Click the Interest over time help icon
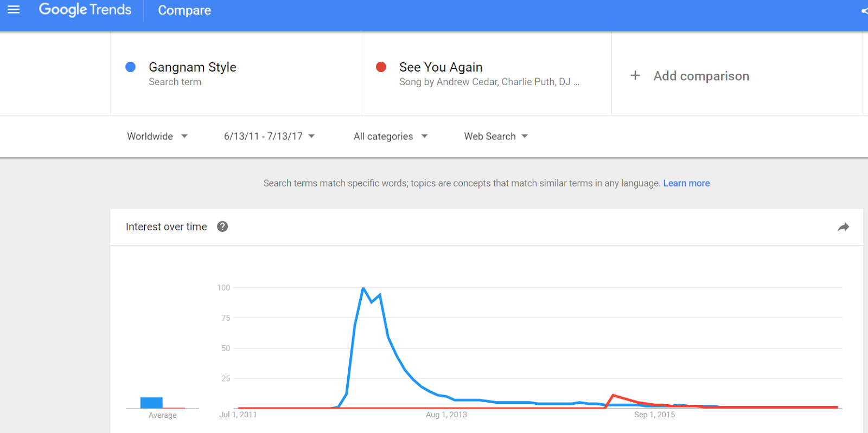This screenshot has width=868, height=433. (x=222, y=227)
